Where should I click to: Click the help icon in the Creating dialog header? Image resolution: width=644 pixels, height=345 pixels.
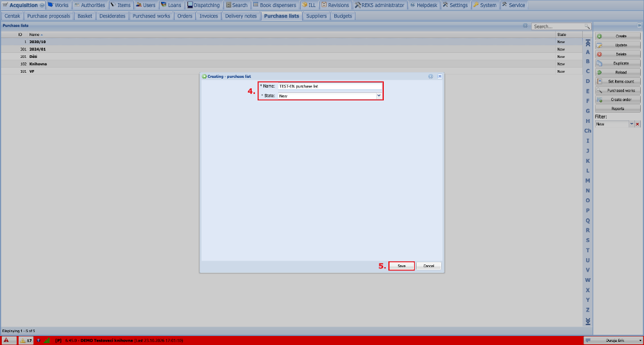click(431, 77)
